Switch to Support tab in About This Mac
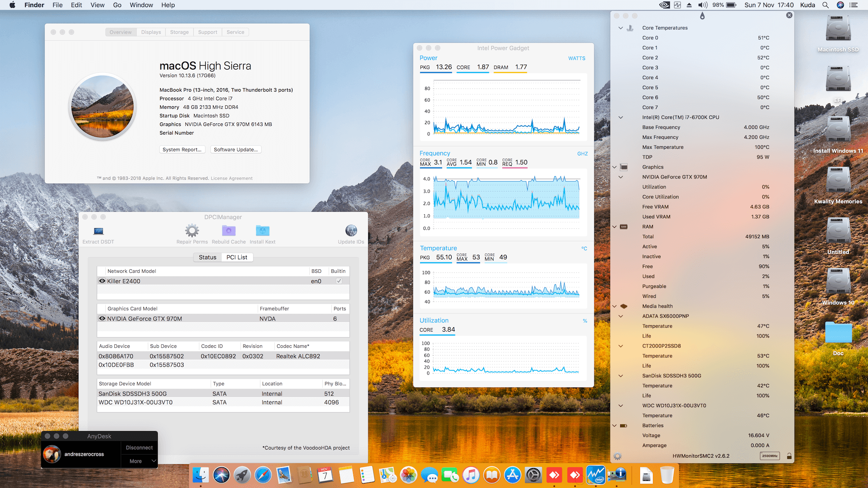Viewport: 868px width, 488px height. [208, 32]
